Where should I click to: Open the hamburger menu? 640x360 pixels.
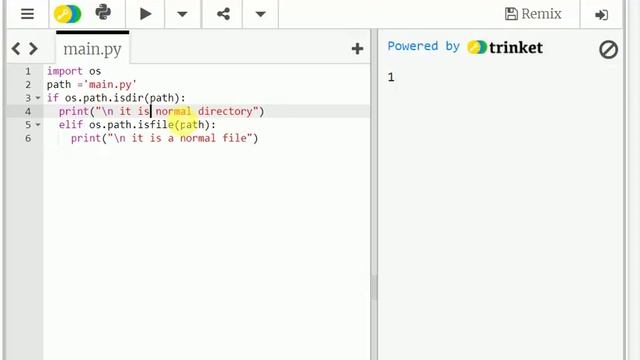click(x=27, y=14)
